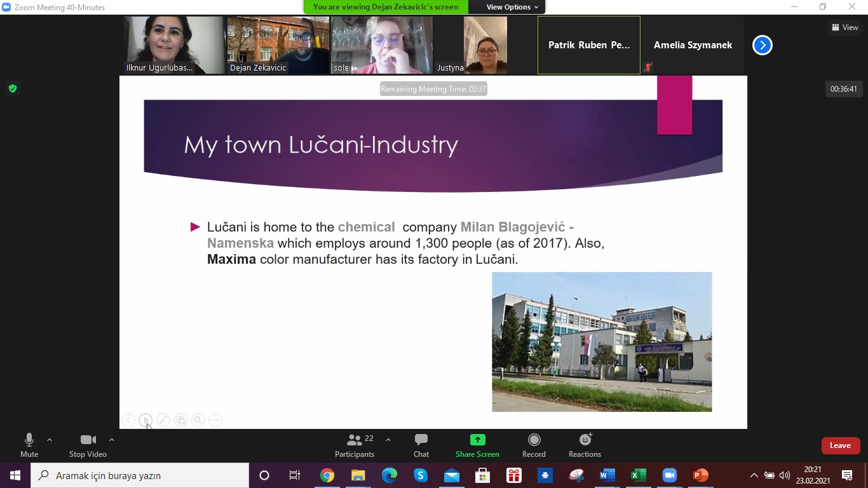Viewport: 868px width, 488px height.
Task: Open PowerPoint from taskbar
Action: (x=700, y=475)
